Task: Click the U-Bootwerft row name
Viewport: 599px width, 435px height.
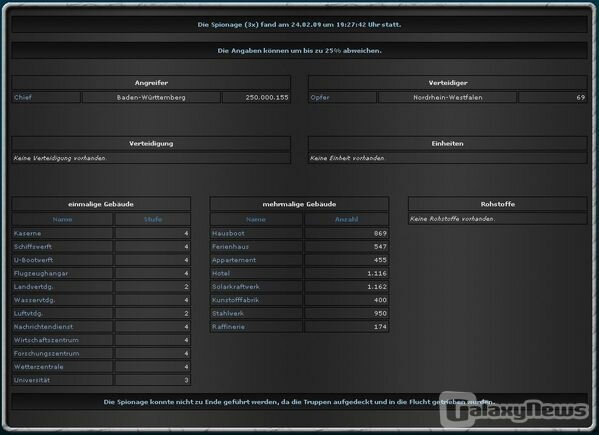Action: [33, 260]
